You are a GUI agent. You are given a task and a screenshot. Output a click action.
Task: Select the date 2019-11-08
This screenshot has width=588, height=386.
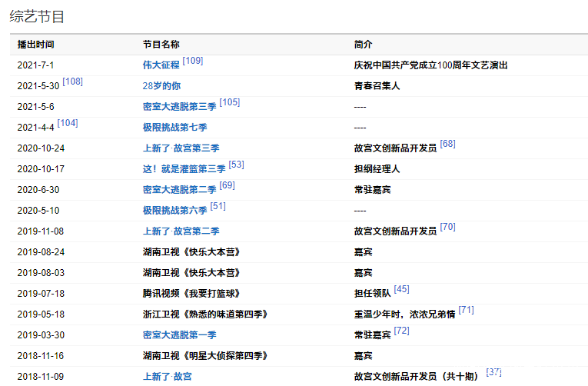click(x=41, y=231)
